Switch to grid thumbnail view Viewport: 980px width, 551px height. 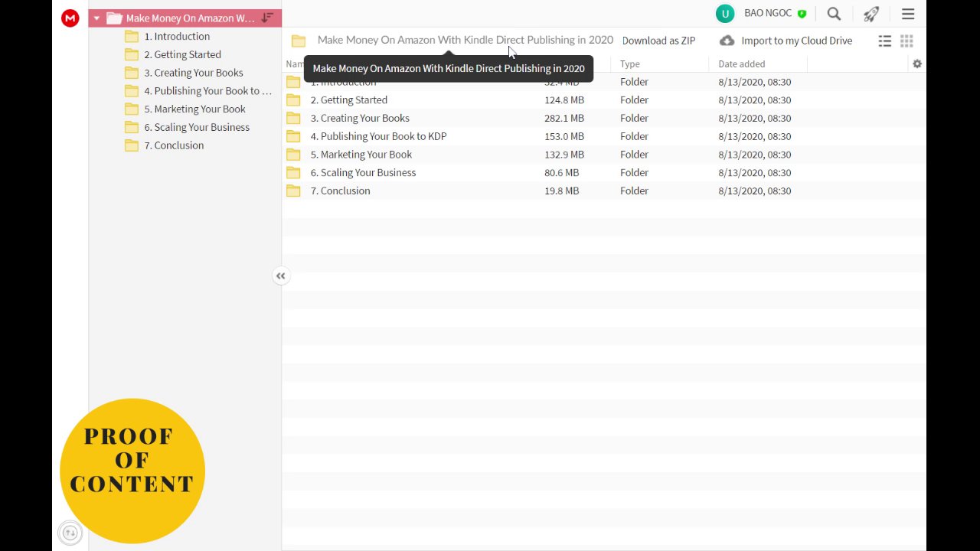tap(906, 41)
